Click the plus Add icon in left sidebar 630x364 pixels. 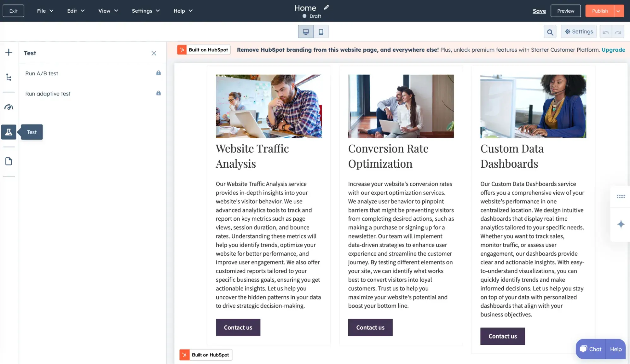[9, 52]
